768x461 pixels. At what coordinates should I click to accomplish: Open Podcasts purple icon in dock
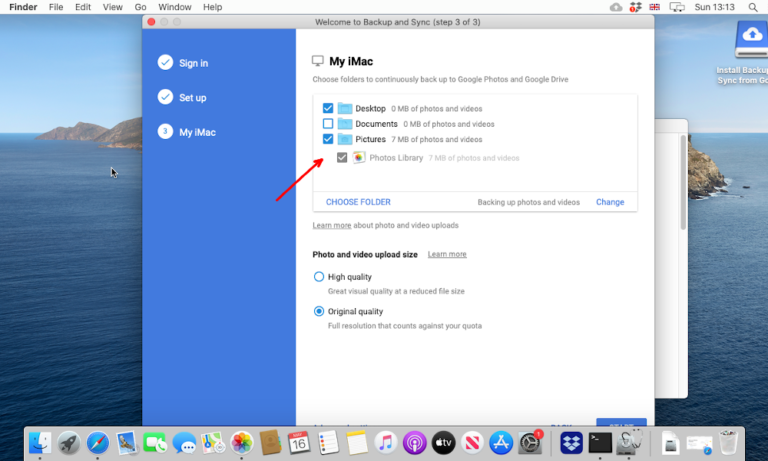click(x=414, y=443)
